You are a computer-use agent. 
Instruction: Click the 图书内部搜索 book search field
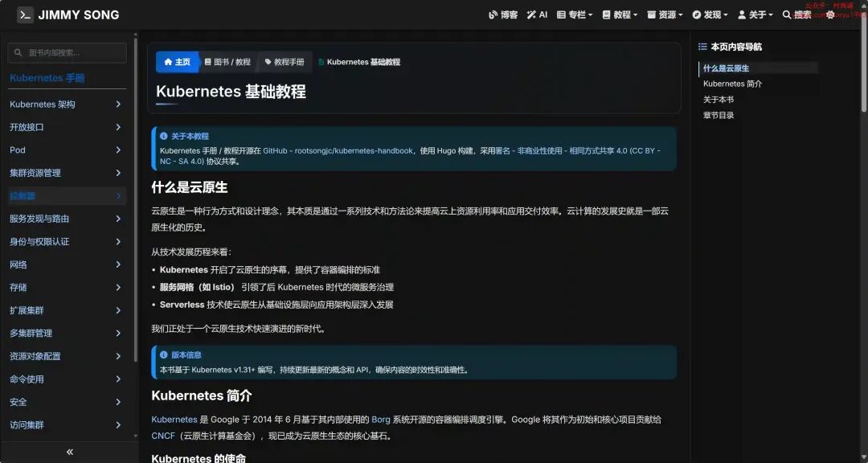point(67,52)
